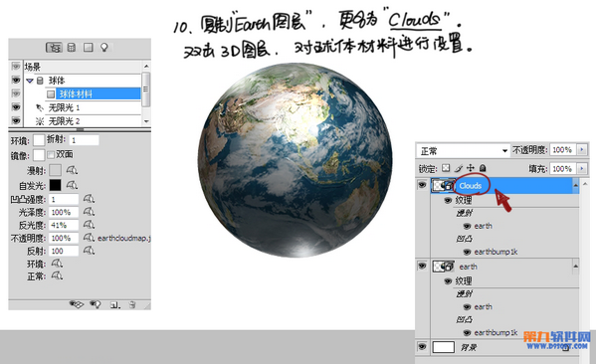Click the lock position icon in Layers panel
The height and width of the screenshot is (364, 596).
(471, 167)
